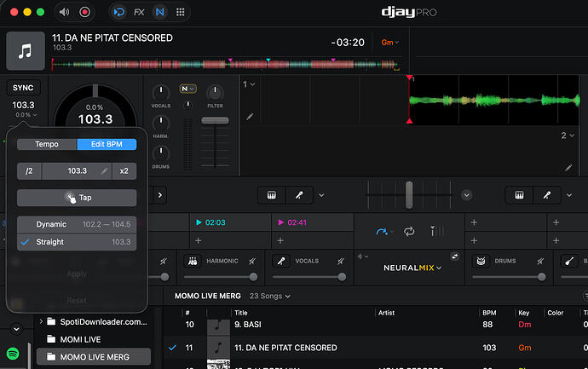Open the crossfader options round chevron

pos(466,195)
